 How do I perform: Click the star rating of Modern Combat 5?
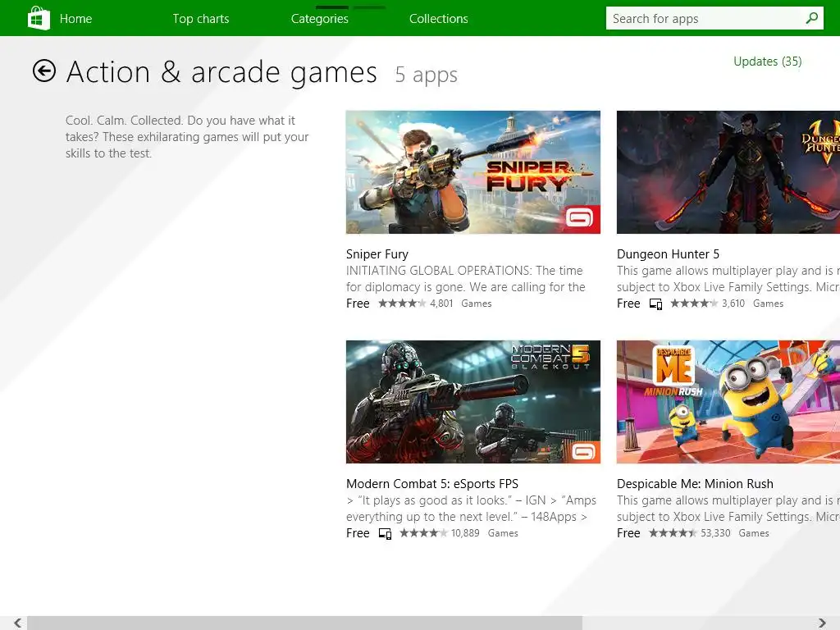point(423,533)
